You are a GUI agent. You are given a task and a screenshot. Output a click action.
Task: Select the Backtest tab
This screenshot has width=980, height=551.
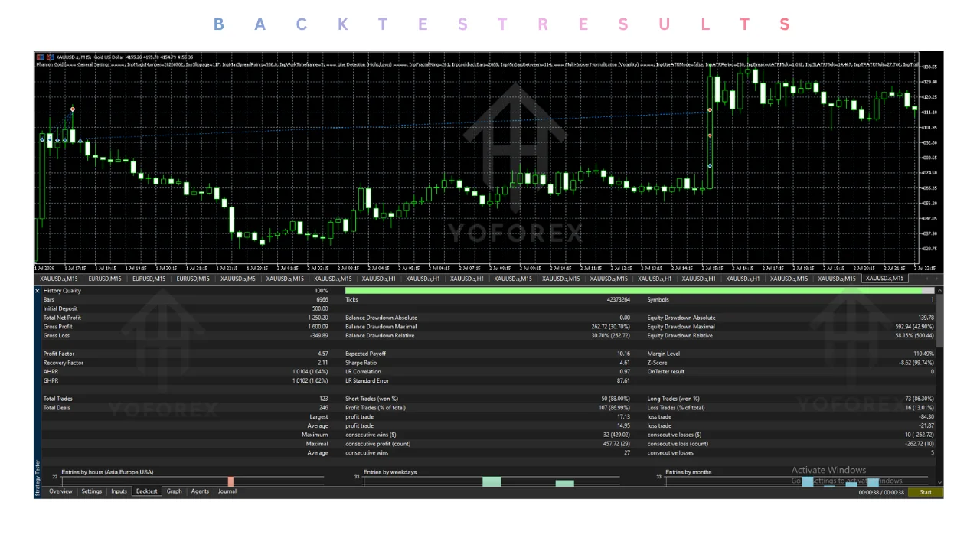(146, 491)
